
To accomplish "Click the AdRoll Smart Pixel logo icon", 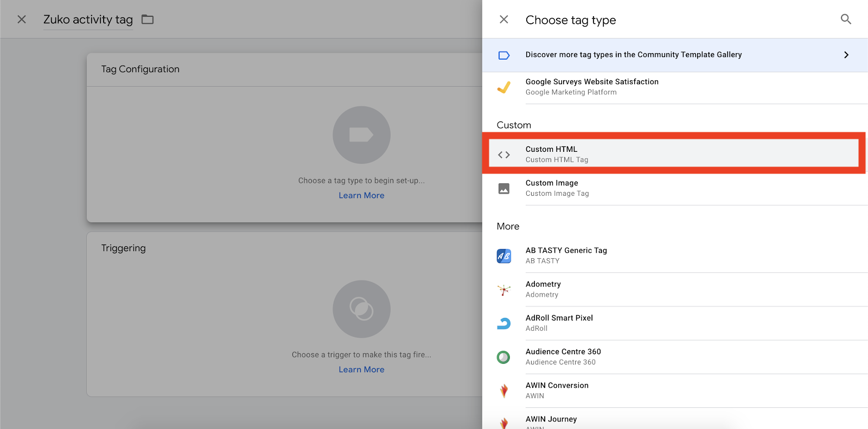I will (x=504, y=323).
